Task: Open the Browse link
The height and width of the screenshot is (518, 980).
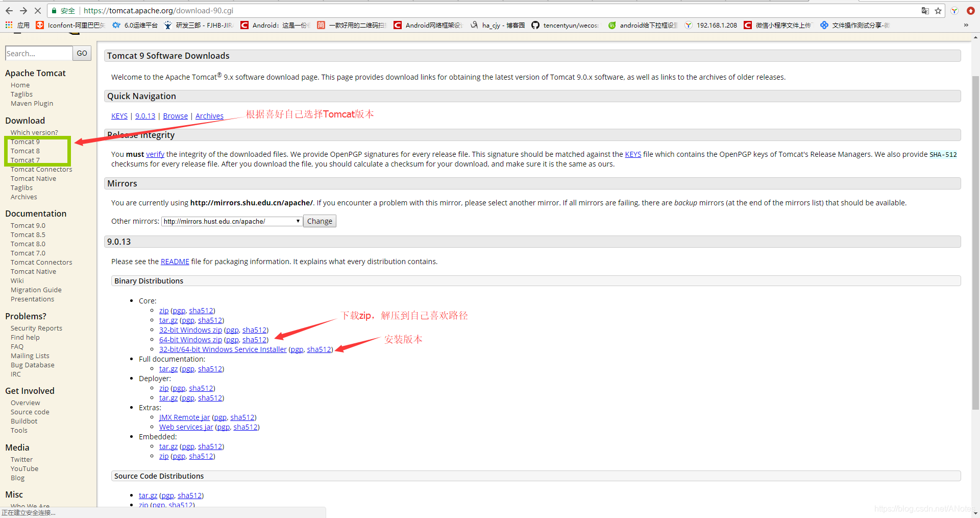Action: point(176,116)
